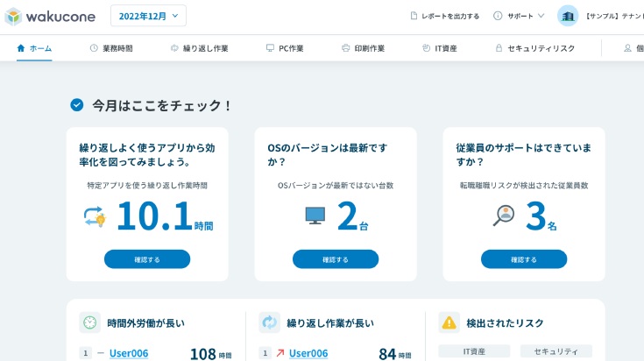Select the セキュリティ risk filter chip

pos(556,351)
